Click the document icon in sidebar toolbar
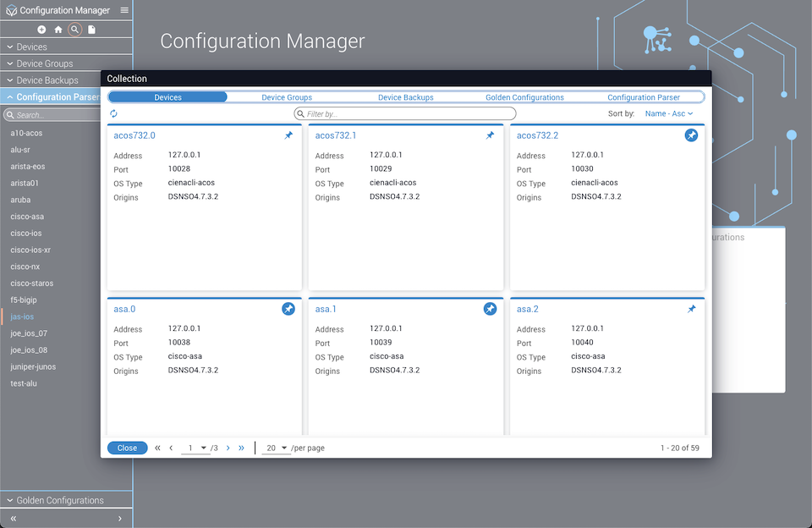Screen dimensions: 812x528 point(92,30)
